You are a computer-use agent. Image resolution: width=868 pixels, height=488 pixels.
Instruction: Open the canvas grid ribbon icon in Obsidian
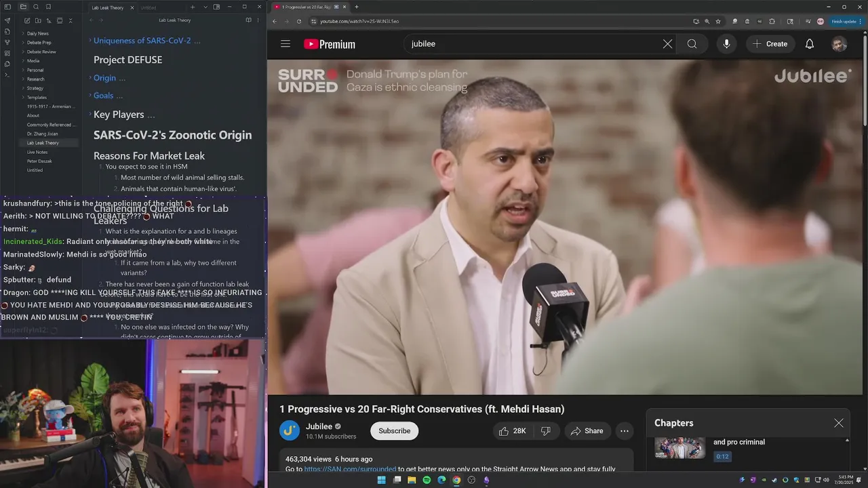tap(7, 53)
